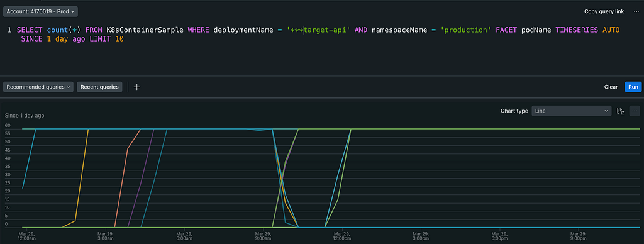Image resolution: width=644 pixels, height=244 pixels.
Task: Add a new query tab with plus icon
Action: coord(137,87)
